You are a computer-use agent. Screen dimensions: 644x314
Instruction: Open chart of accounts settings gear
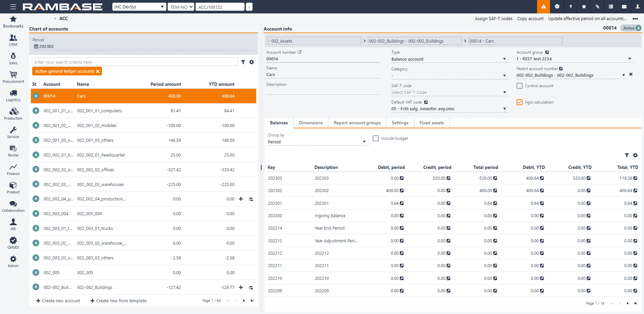tap(252, 62)
